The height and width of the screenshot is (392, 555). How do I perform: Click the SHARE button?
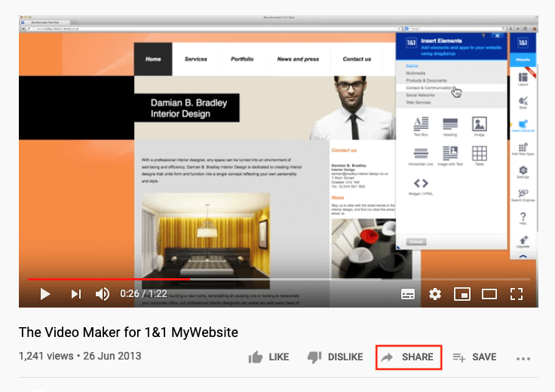(408, 357)
